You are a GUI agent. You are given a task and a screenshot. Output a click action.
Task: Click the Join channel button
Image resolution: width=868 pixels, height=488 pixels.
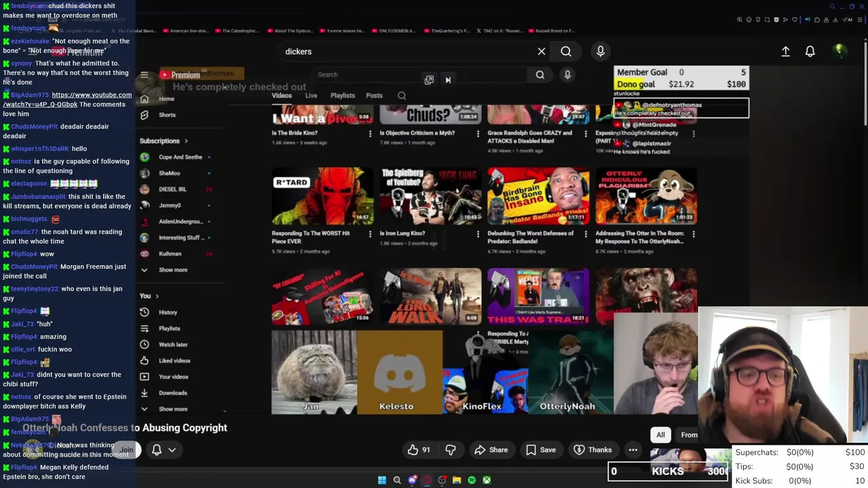[x=126, y=450]
